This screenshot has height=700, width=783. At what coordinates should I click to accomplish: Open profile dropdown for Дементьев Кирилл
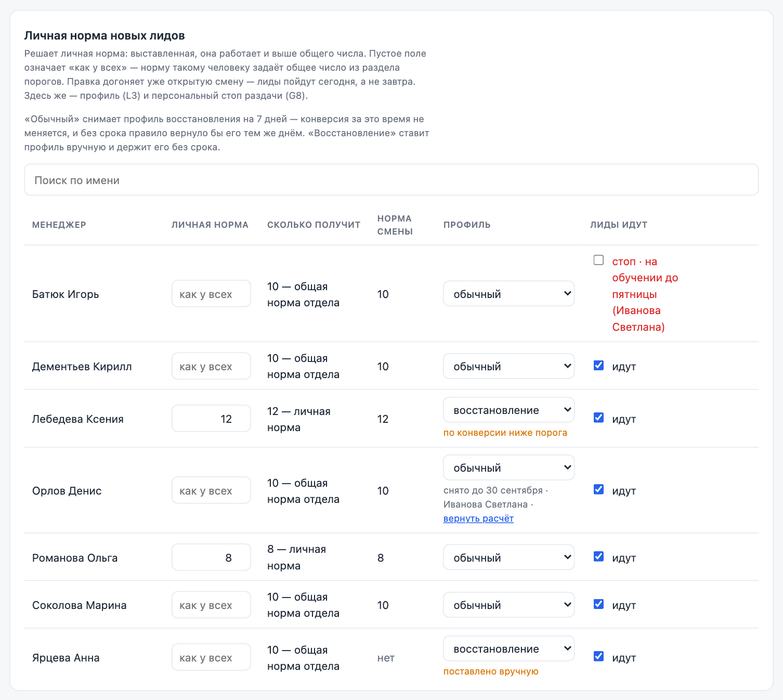508,366
